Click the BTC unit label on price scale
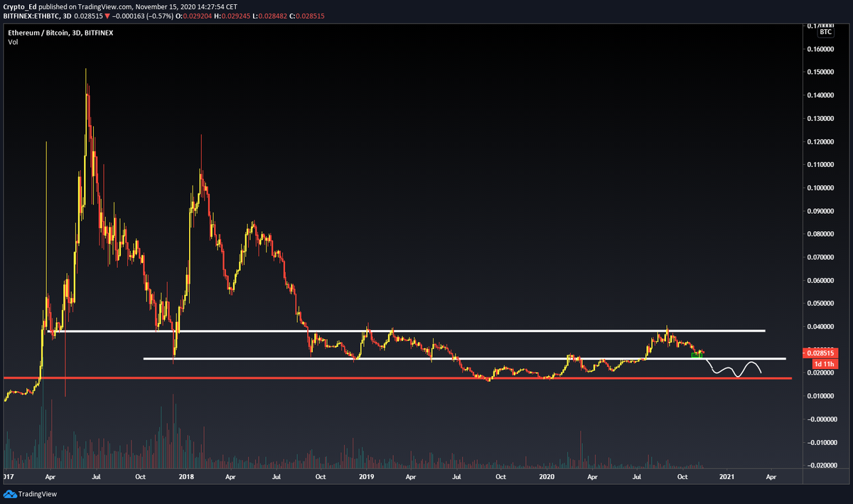The width and height of the screenshot is (853, 504). tap(825, 31)
